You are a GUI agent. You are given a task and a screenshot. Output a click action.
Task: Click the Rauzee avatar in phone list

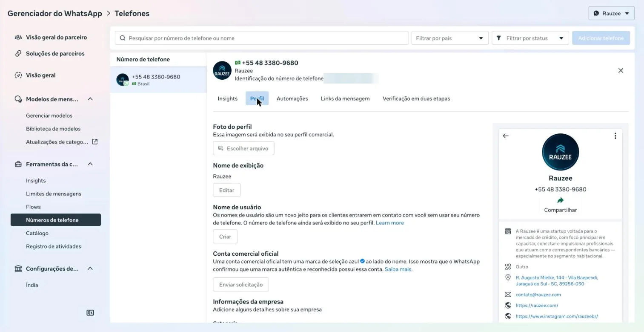point(123,80)
